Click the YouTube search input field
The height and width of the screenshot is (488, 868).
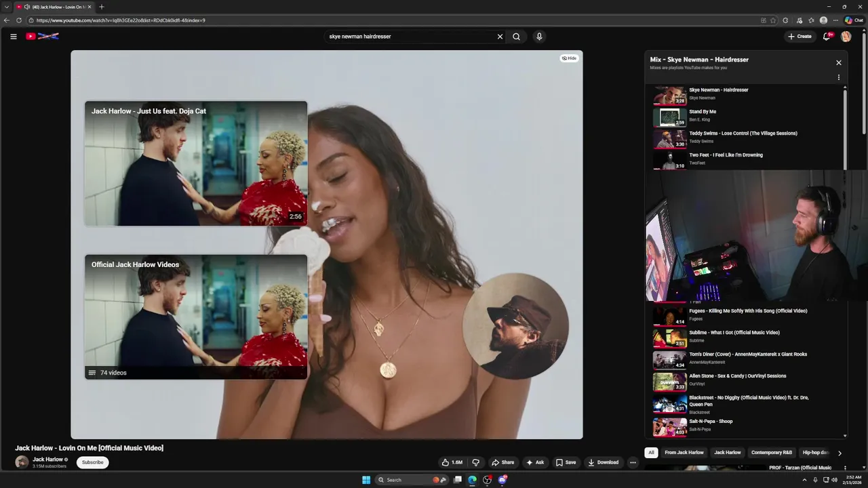pos(410,37)
